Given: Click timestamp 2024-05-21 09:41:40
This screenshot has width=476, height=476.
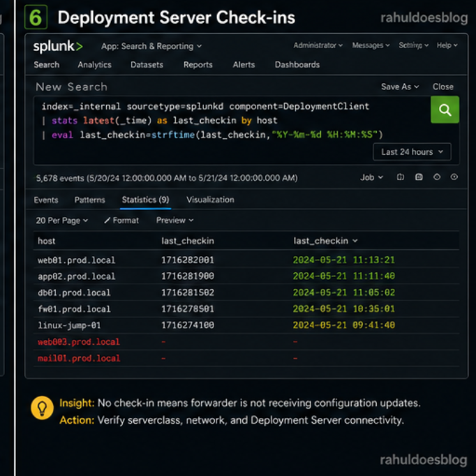Looking at the screenshot, I should tap(343, 325).
